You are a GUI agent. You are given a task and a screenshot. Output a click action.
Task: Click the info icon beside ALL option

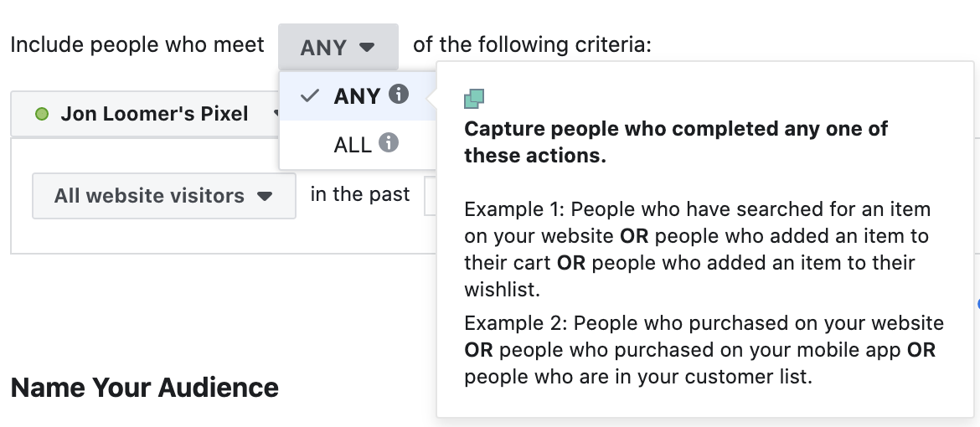pyautogui.click(x=388, y=142)
